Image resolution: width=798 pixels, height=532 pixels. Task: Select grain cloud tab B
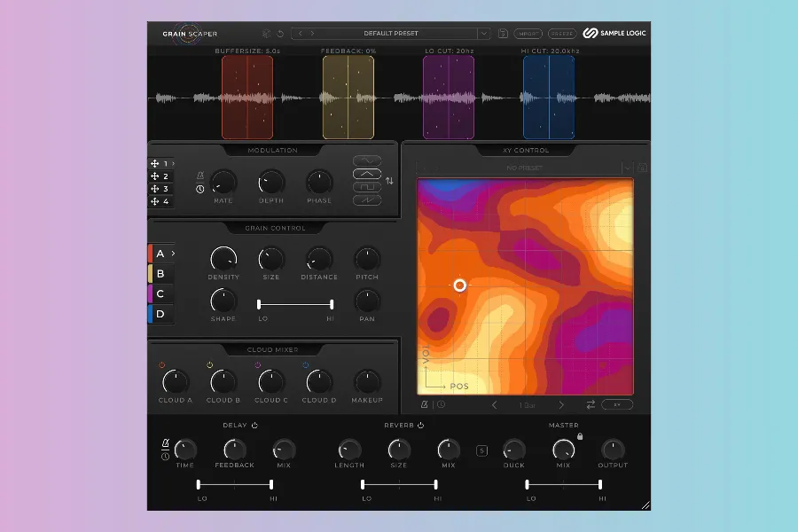(x=160, y=274)
